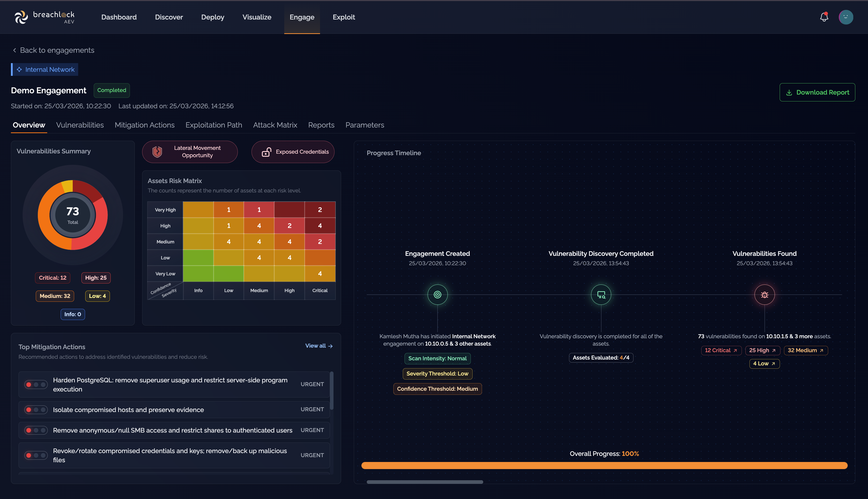This screenshot has width=868, height=499.
Task: Switch to the Mitigation Actions tab
Action: click(144, 125)
